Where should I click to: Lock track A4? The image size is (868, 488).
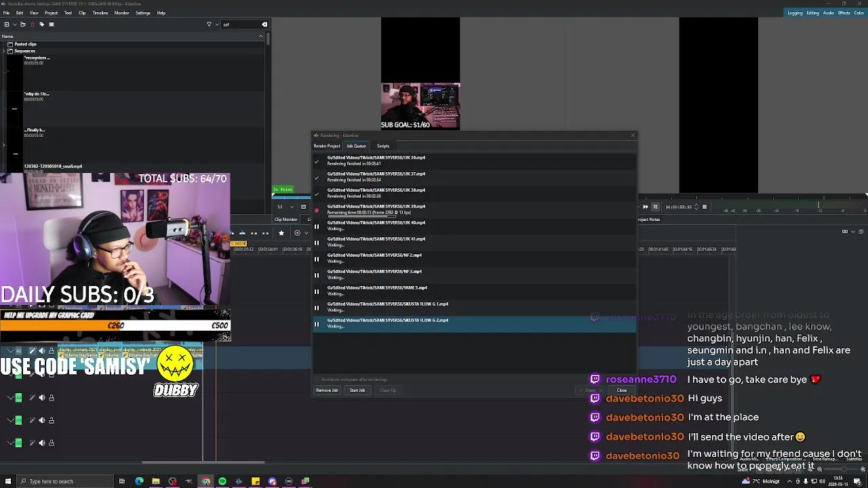(51, 398)
